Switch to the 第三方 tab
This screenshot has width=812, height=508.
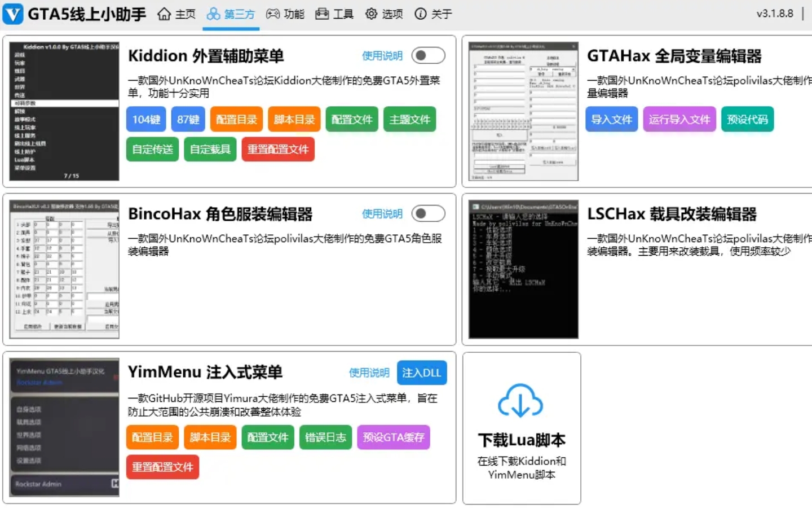231,14
